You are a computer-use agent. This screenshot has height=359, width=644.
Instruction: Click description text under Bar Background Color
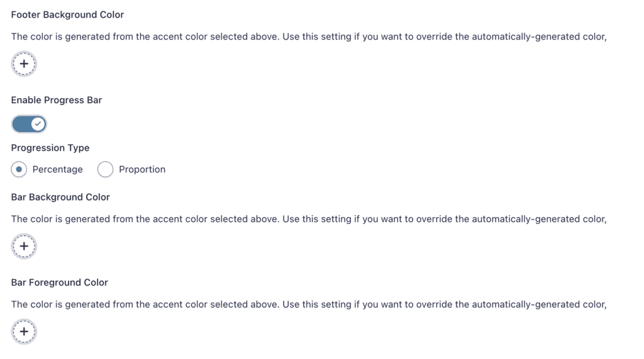point(309,219)
